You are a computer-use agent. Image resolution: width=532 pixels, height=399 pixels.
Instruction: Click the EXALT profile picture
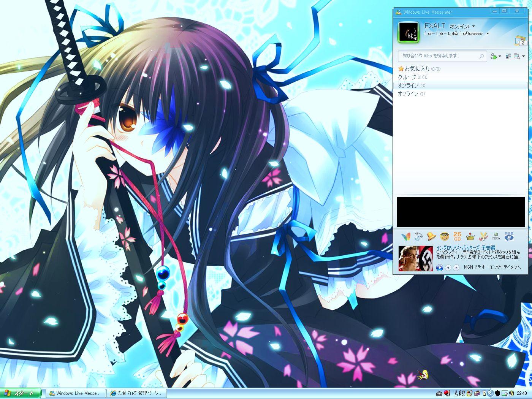click(x=408, y=32)
